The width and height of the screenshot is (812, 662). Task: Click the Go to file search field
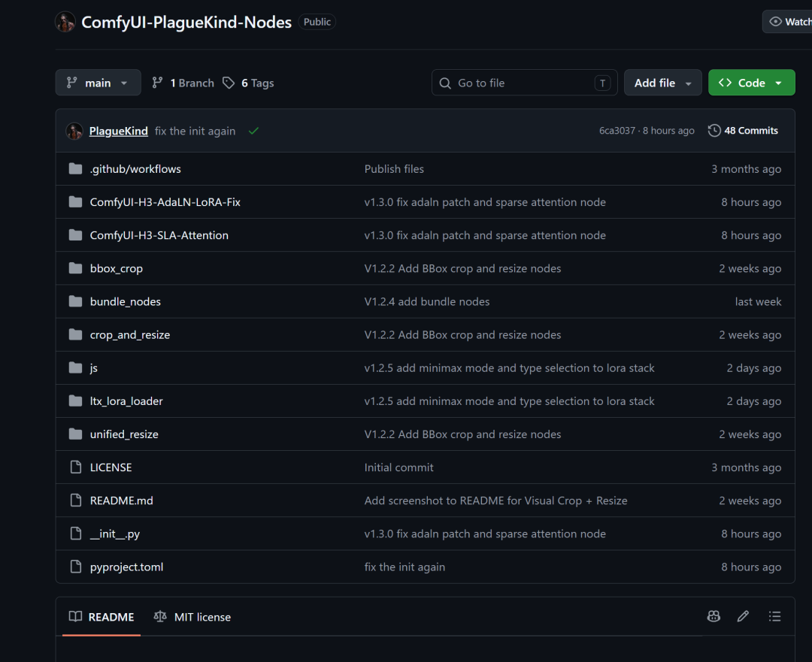[x=525, y=83]
